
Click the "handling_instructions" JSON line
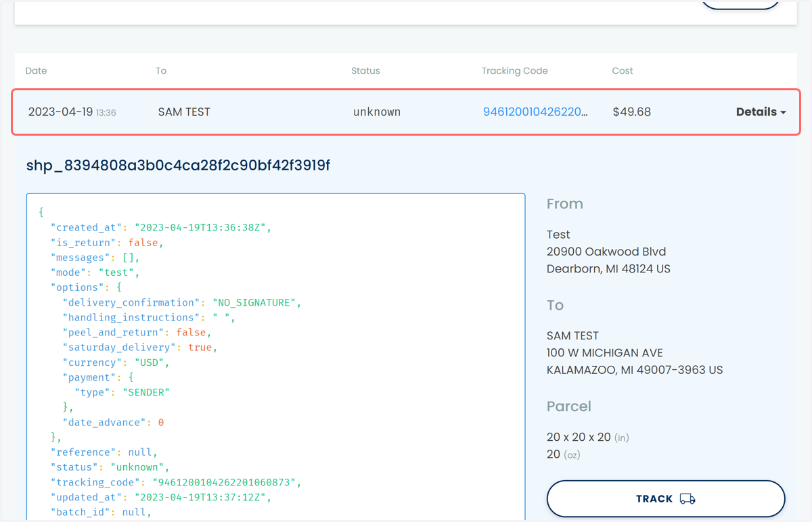[149, 317]
